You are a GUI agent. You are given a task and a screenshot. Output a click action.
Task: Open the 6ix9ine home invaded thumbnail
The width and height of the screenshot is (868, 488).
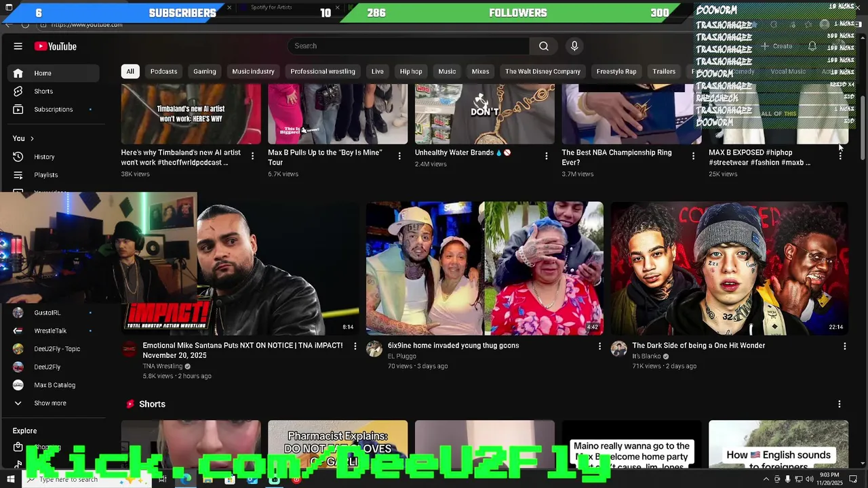click(x=485, y=268)
